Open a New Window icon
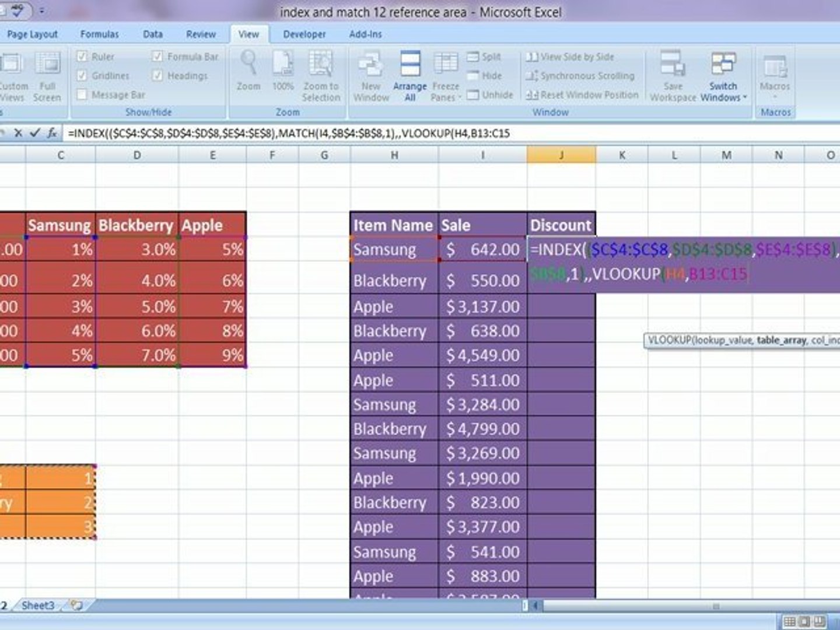840x630 pixels. (x=370, y=64)
